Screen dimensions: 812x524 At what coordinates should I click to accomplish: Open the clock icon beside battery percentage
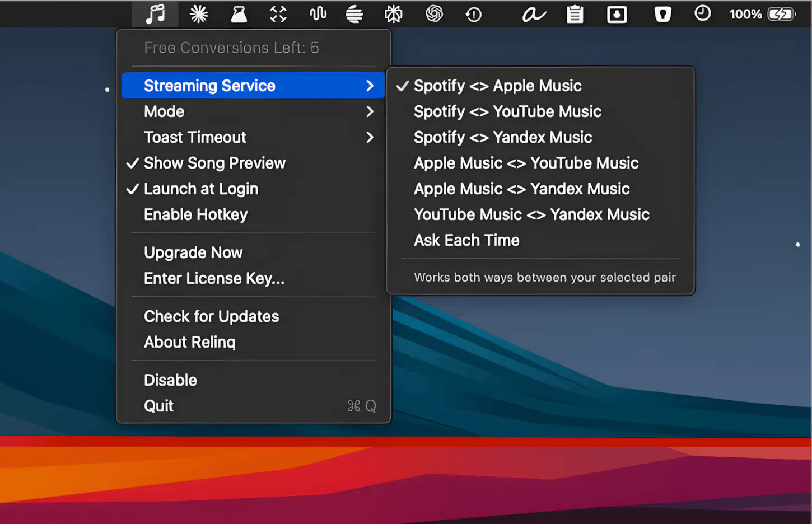pos(702,13)
